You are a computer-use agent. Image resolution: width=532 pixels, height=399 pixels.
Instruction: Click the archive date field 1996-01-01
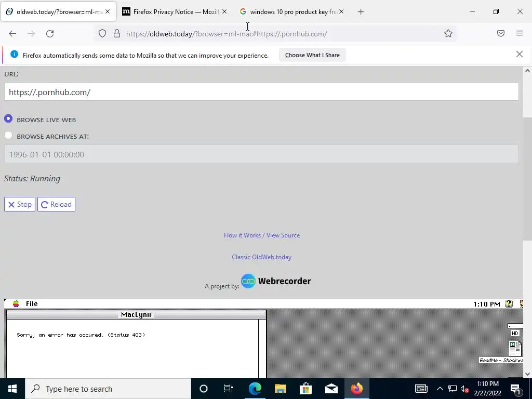click(261, 154)
